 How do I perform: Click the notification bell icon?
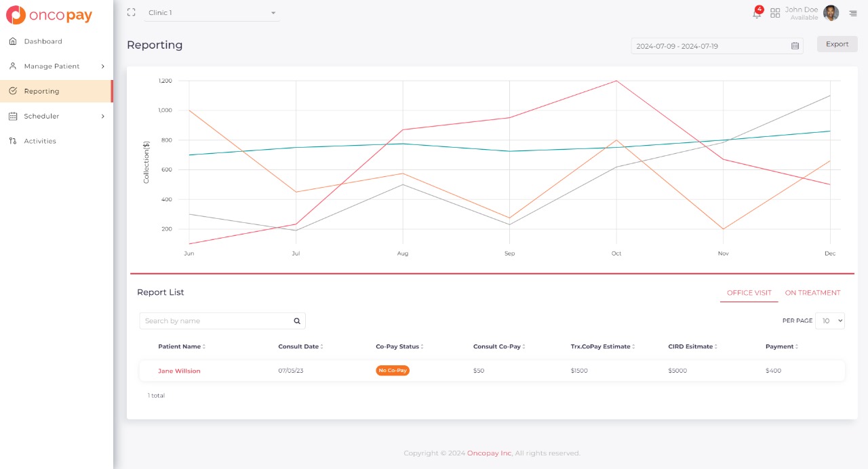click(757, 14)
